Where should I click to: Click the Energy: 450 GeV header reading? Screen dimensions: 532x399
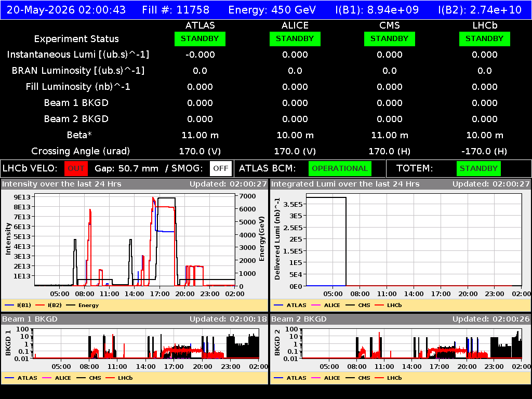click(272, 10)
